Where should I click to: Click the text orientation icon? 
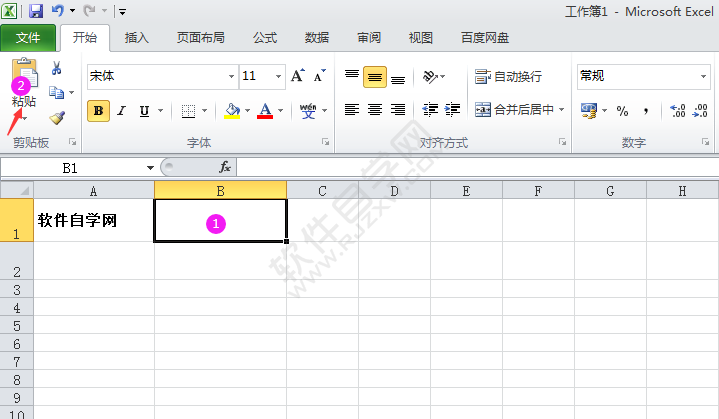point(430,76)
